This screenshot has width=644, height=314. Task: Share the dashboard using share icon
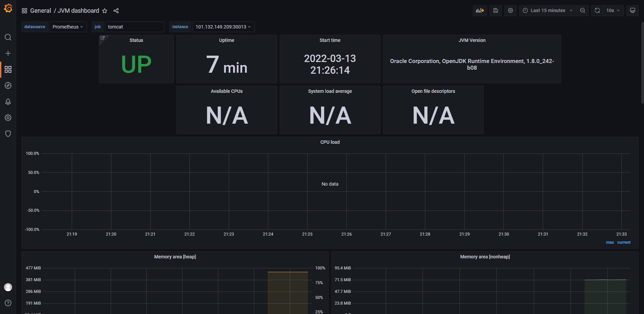pos(116,11)
